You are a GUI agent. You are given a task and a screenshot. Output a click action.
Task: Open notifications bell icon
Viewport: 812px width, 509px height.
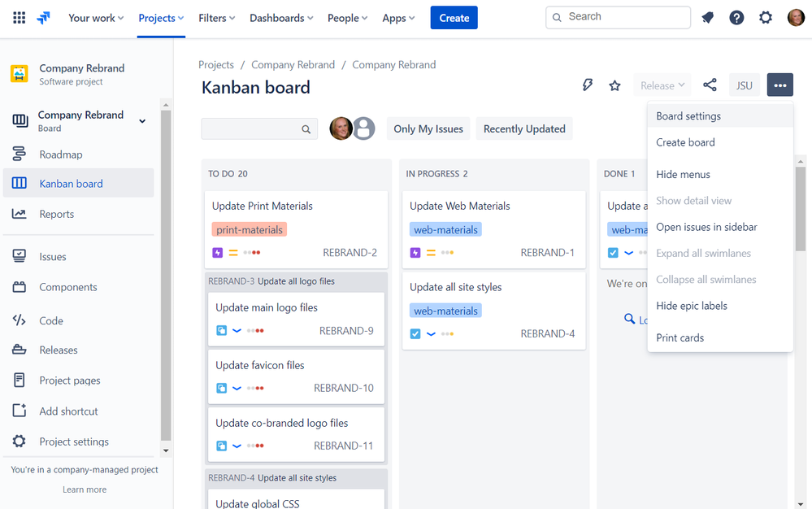point(707,18)
